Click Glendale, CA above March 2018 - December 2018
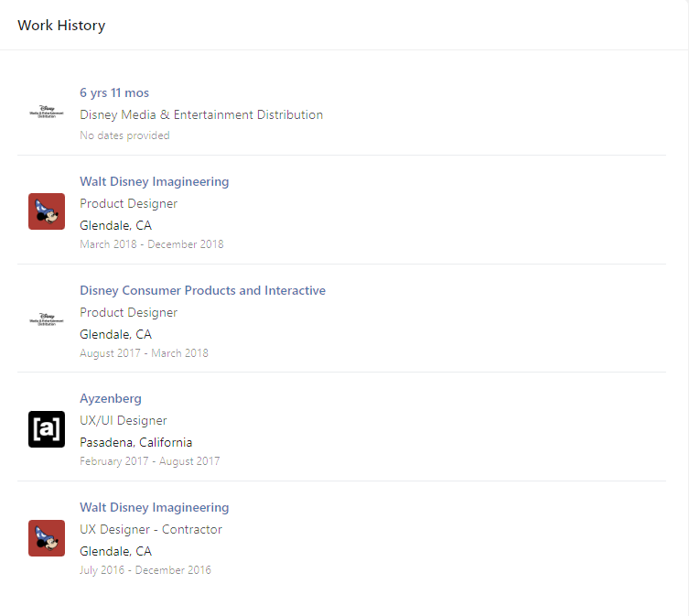689x616 pixels. point(115,225)
